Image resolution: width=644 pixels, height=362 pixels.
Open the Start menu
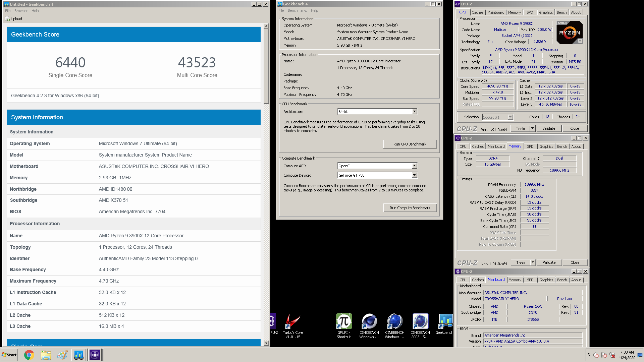pos(9,355)
